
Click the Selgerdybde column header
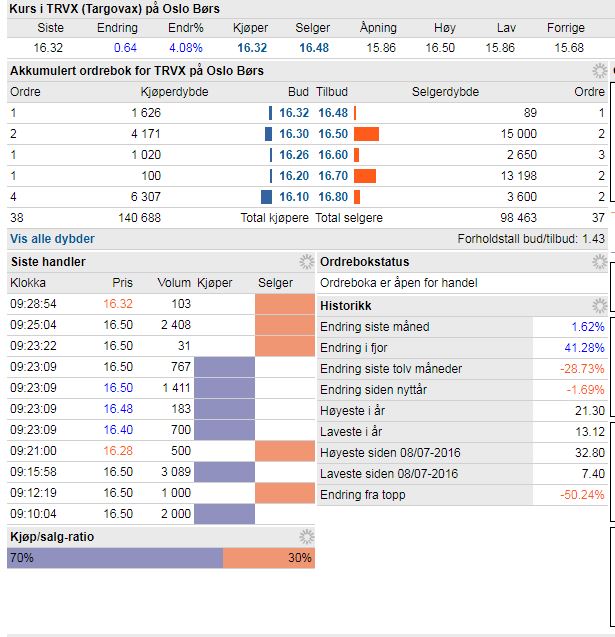pos(445,92)
